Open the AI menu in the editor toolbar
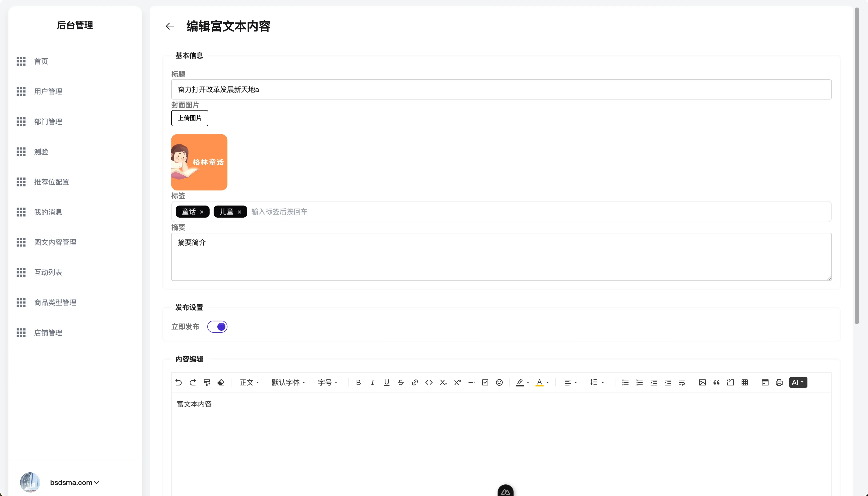The height and width of the screenshot is (496, 868). point(798,382)
